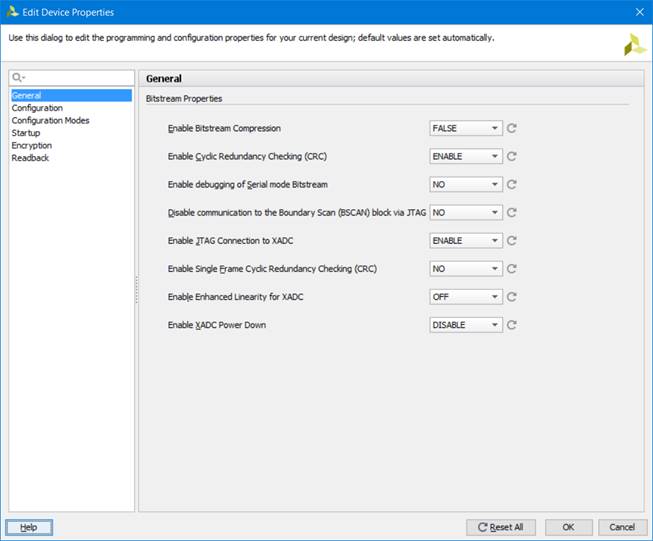Open Enable Bitstream Compression dropdown
The width and height of the screenshot is (653, 541).
point(465,128)
